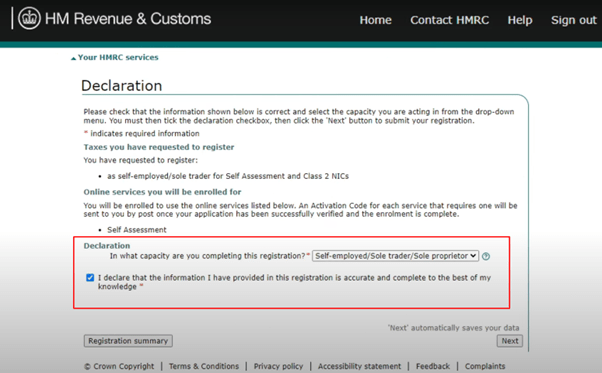
Task: Open Contact HMRC page
Action: click(450, 20)
